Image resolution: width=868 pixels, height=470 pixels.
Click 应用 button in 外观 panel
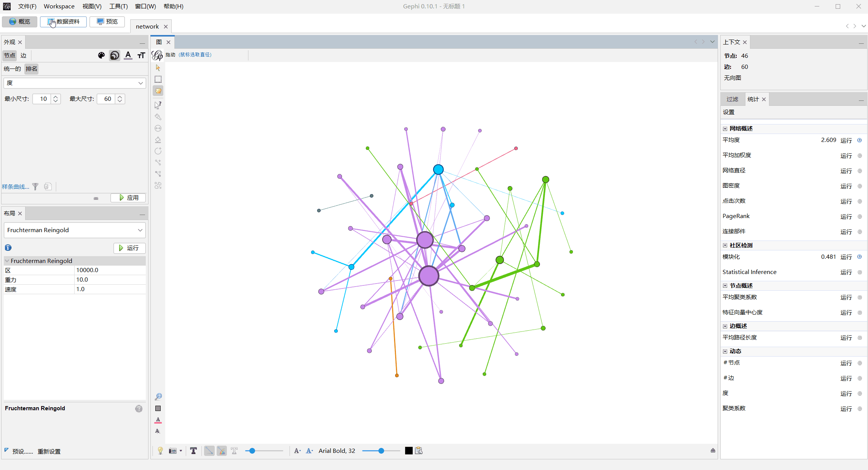(x=128, y=198)
